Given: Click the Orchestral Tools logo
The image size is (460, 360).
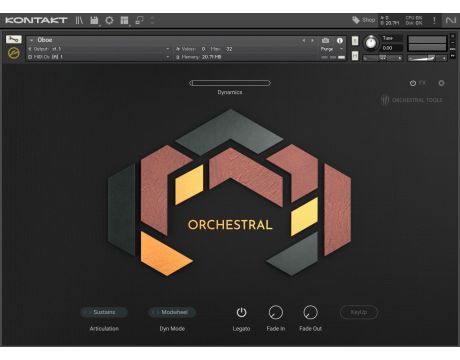Looking at the screenshot, I should point(412,100).
